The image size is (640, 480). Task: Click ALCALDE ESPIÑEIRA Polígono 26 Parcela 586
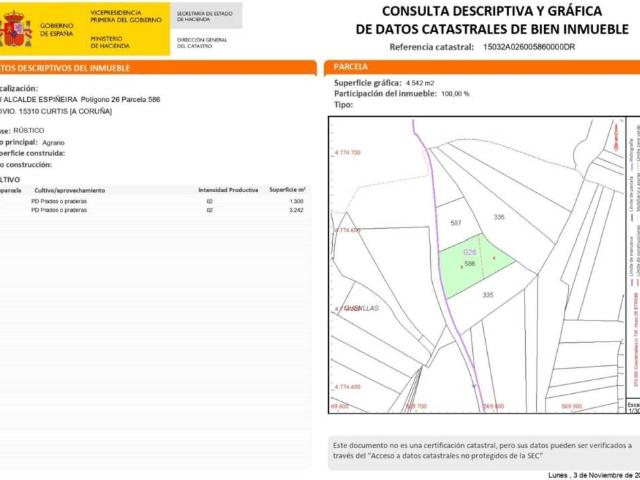81,100
